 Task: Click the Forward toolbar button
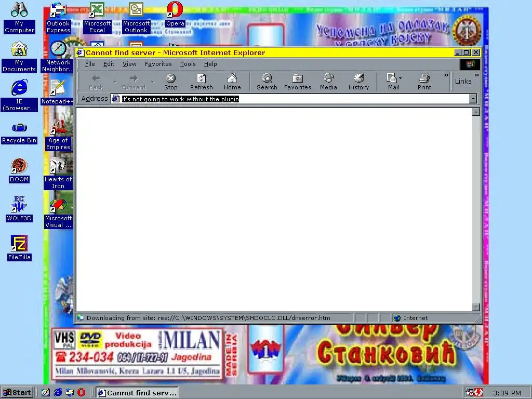134,82
